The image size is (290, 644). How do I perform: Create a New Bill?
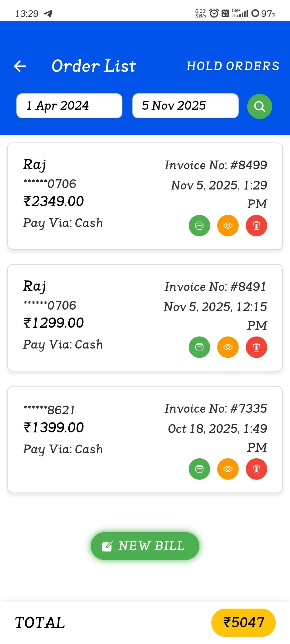click(x=145, y=546)
